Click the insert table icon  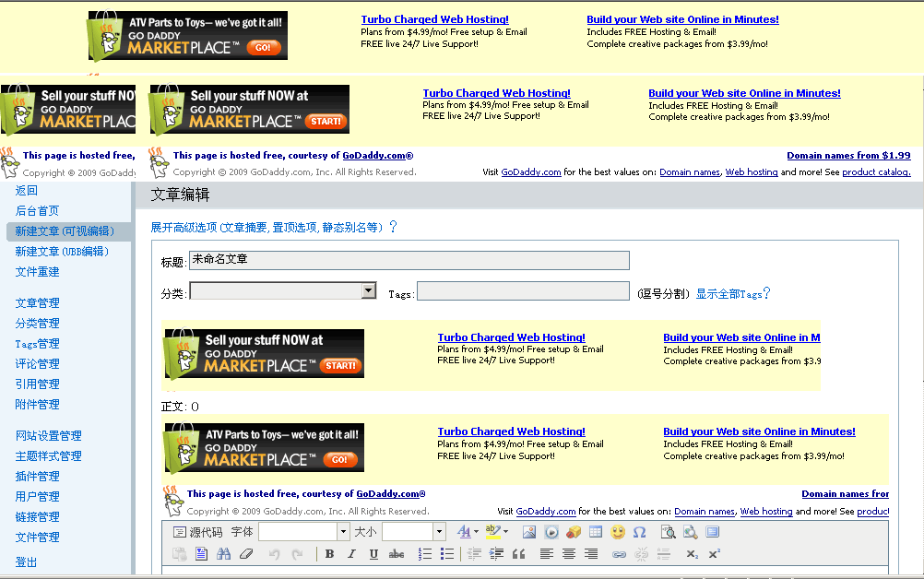pos(596,532)
